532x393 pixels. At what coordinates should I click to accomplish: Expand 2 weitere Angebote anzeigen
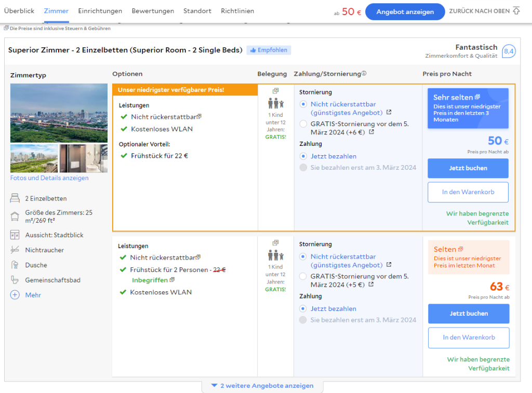click(x=262, y=386)
